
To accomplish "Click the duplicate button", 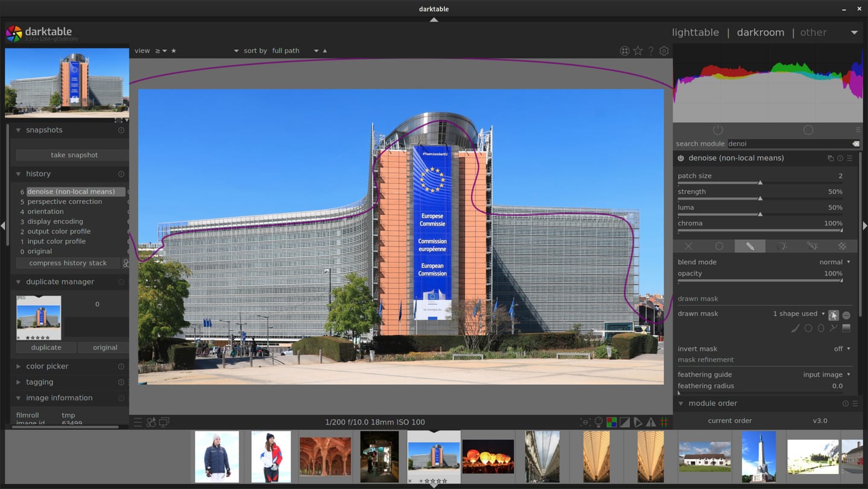I will (x=46, y=347).
